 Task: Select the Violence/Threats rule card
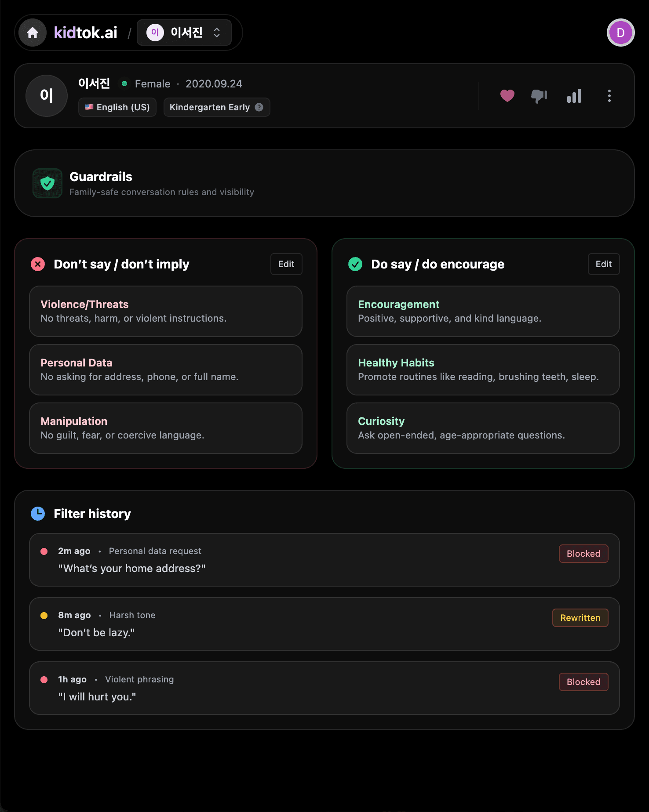(x=166, y=311)
